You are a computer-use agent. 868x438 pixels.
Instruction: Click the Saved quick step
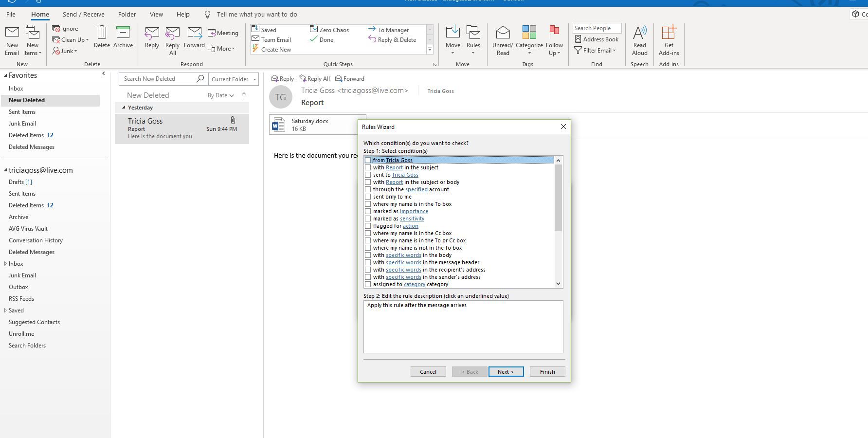(264, 30)
